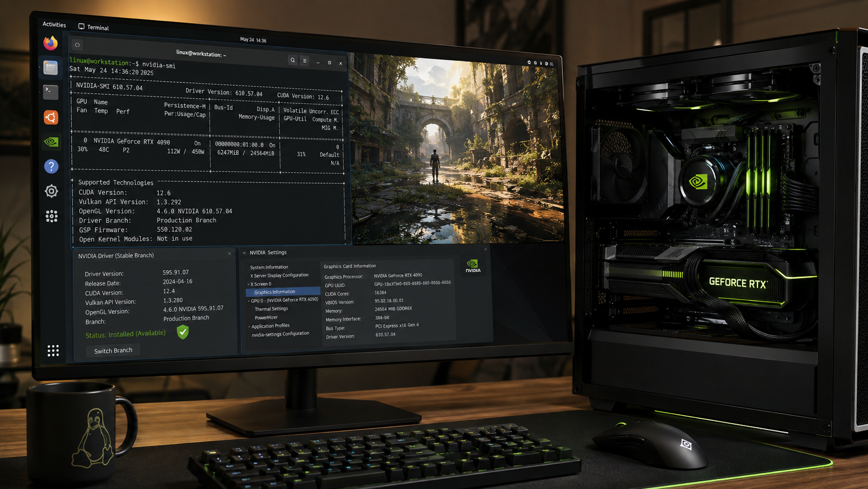868x489 pixels.
Task: Select nvidia-settings Configuration
Action: (280, 334)
